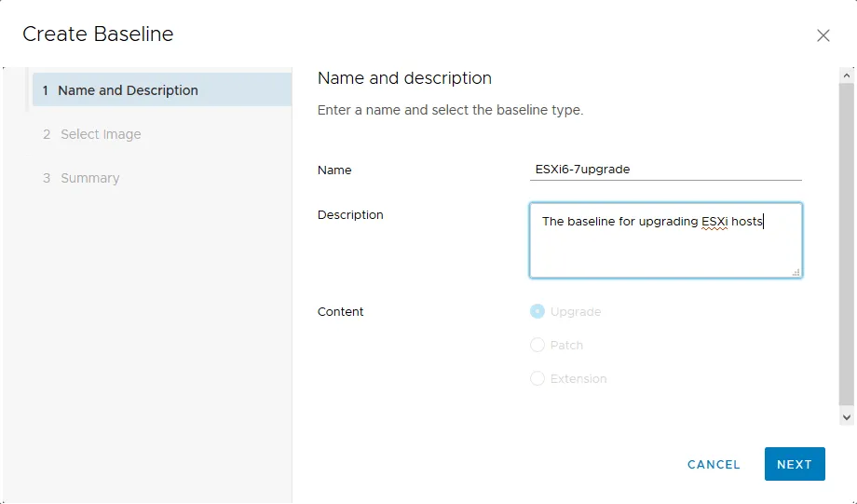Choose the Patch content type
Image resolution: width=857 pixels, height=504 pixels.
pos(537,346)
